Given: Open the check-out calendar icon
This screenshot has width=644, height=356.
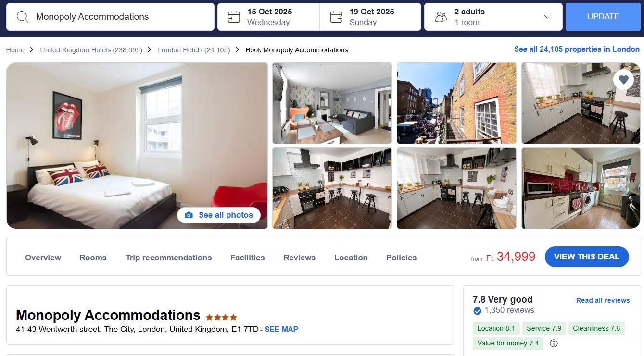Looking at the screenshot, I should [336, 17].
